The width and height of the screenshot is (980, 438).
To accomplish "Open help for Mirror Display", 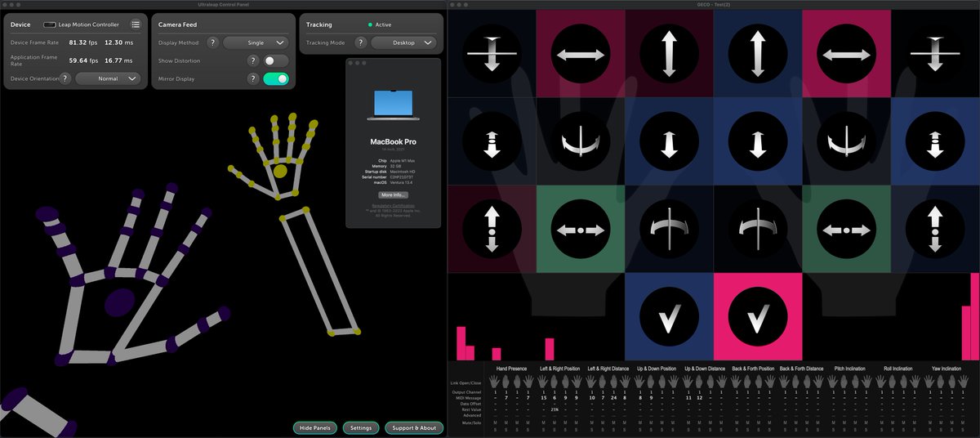I will click(253, 78).
